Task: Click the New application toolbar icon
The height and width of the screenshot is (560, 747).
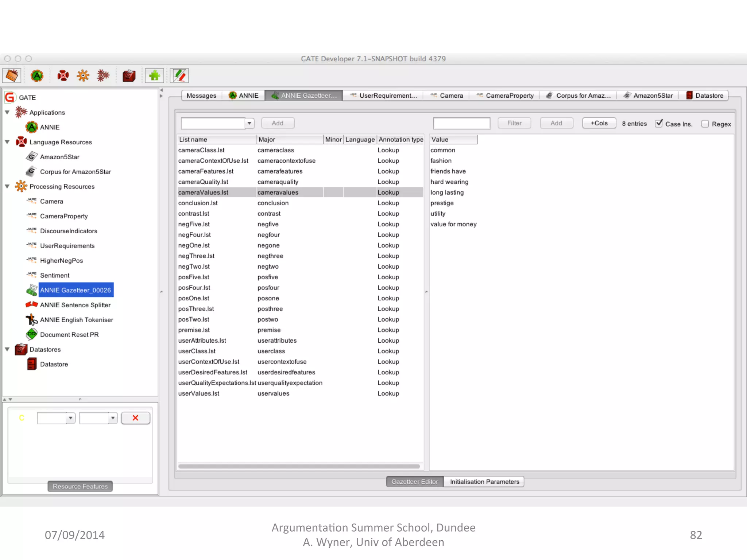Action: (103, 76)
